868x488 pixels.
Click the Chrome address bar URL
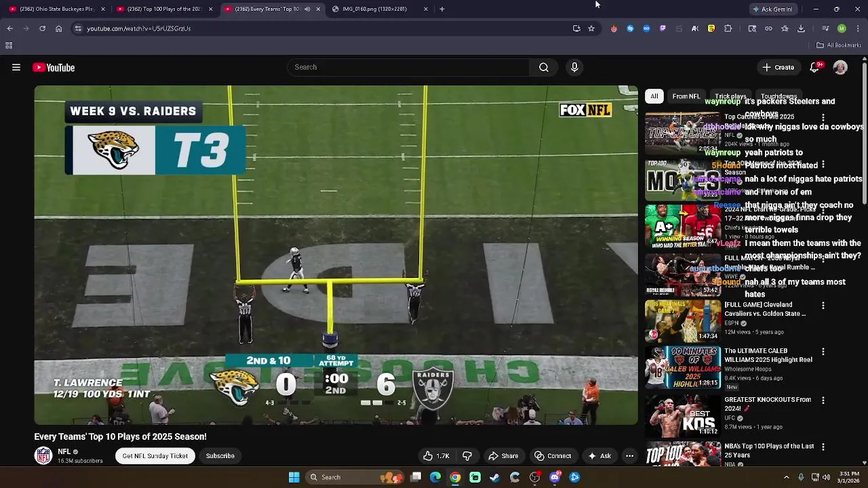coord(138,28)
